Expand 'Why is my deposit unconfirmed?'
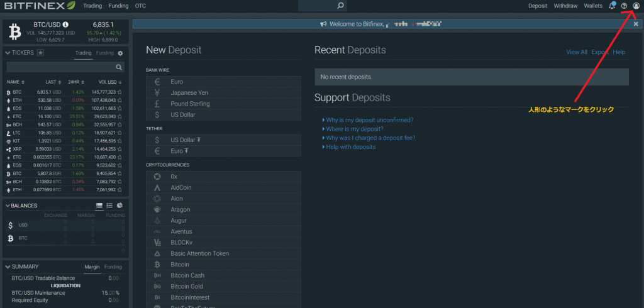The width and height of the screenshot is (644, 308). [370, 120]
